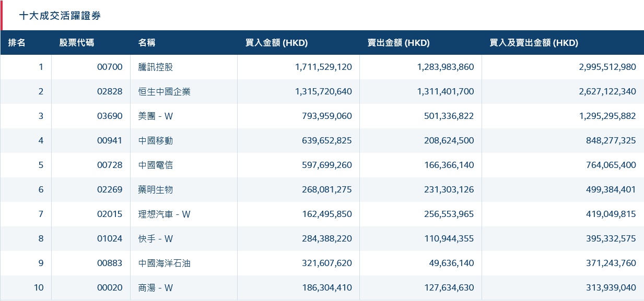Click buy amount 1,711,529,120

(323, 67)
